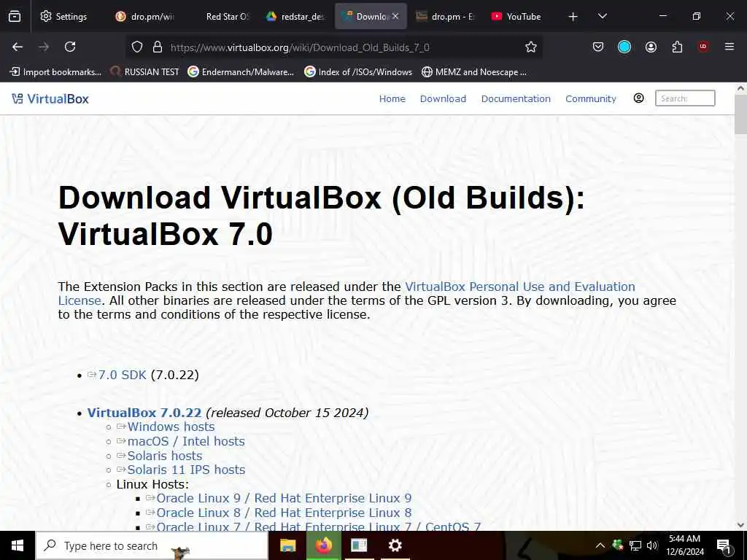Bookmark this page with the star
The image size is (747, 560).
531,47
